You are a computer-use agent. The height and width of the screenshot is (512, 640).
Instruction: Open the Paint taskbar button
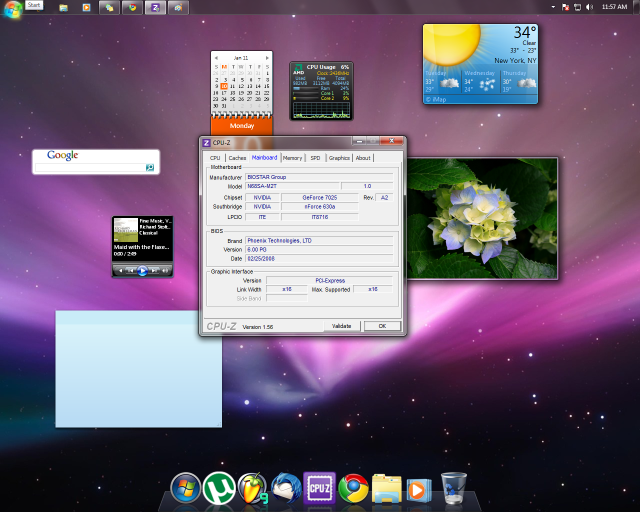coord(178,7)
